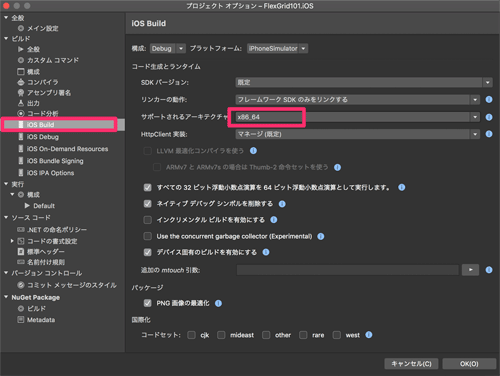
Task: Open the SDK バージョン dropdown
Action: coord(364,82)
